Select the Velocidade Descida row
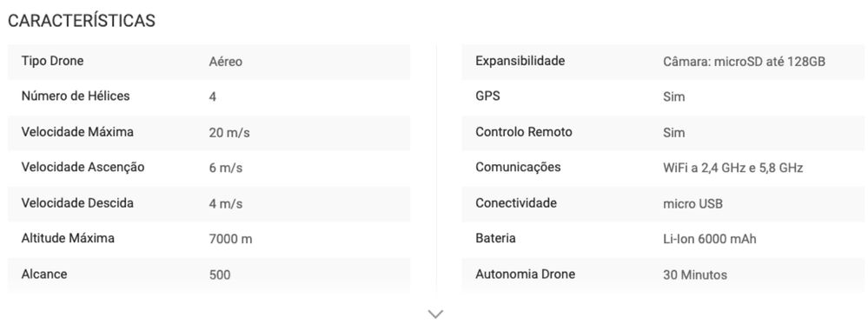This screenshot has width=868, height=331. click(x=209, y=203)
